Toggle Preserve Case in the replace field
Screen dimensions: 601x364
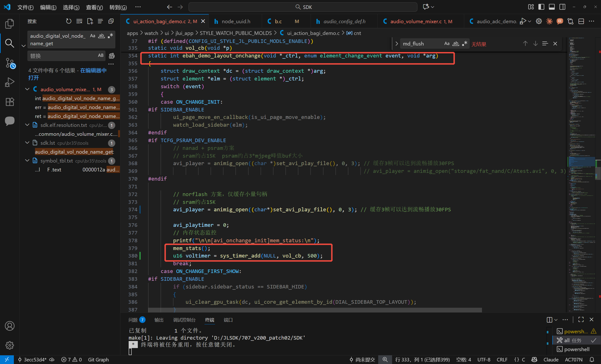pos(101,56)
